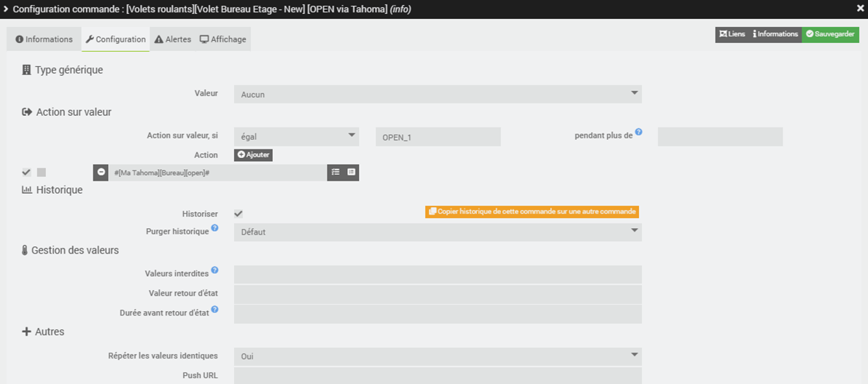Open the Purger historique 'Défaut' dropdown
The width and height of the screenshot is (868, 384).
pos(438,232)
